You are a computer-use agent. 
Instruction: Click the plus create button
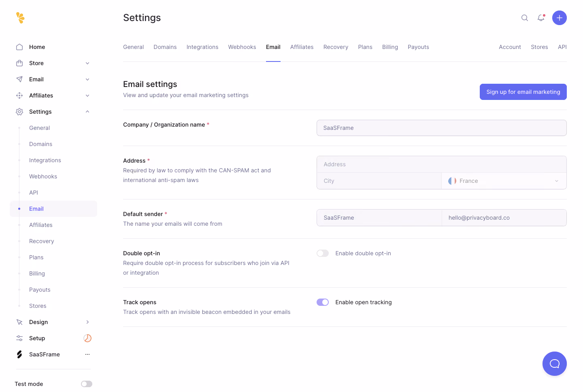(x=560, y=18)
